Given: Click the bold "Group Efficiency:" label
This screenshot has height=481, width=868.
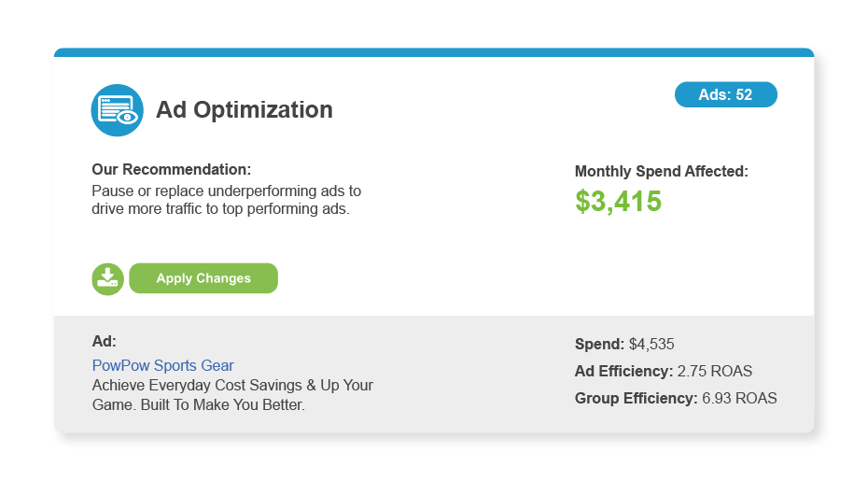Looking at the screenshot, I should [x=636, y=399].
